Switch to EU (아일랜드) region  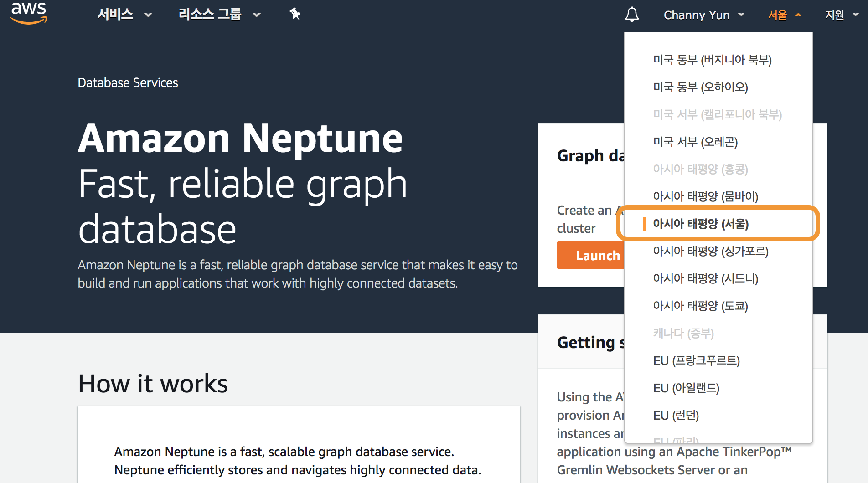point(686,388)
